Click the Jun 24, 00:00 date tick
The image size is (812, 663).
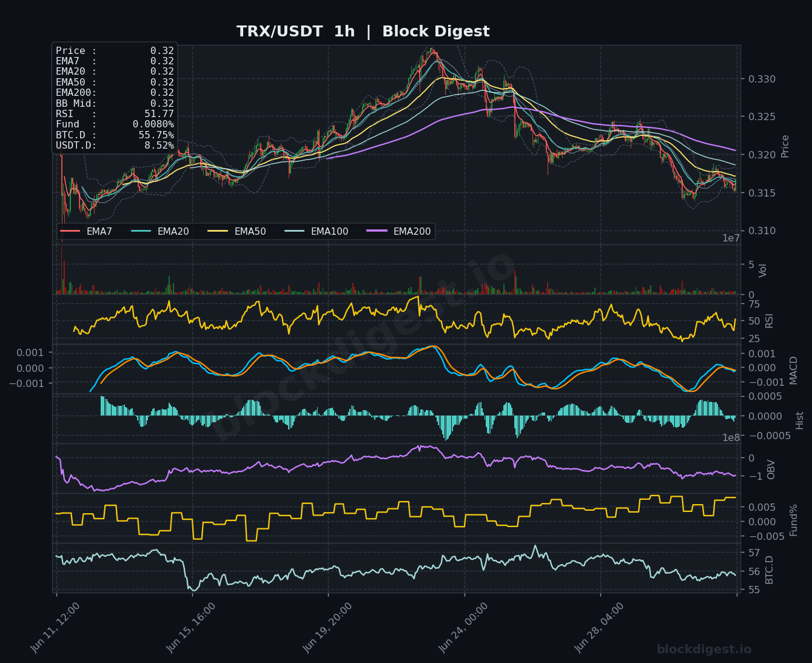(463, 627)
